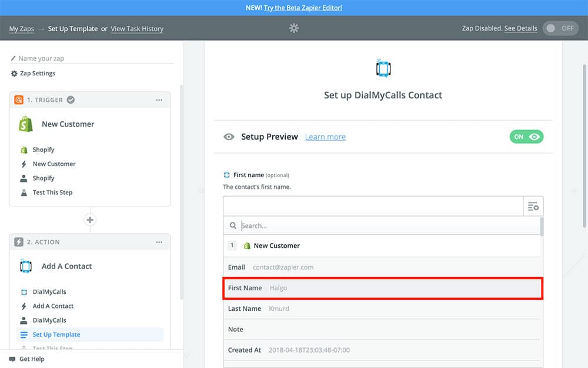Click the DialMyCalls icon in Add A Contact header
The height and width of the screenshot is (368, 588).
25,266
